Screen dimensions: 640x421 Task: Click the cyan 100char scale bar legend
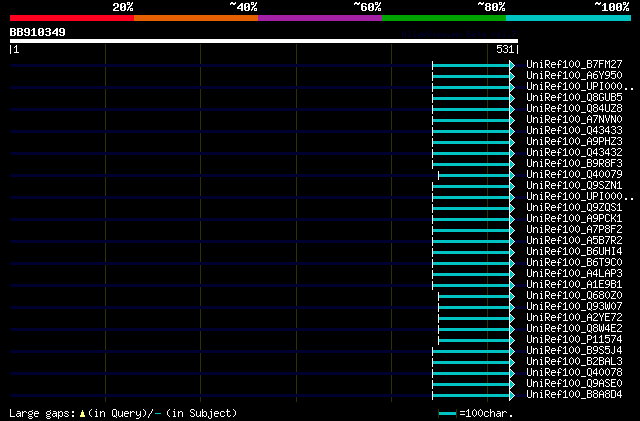point(447,414)
